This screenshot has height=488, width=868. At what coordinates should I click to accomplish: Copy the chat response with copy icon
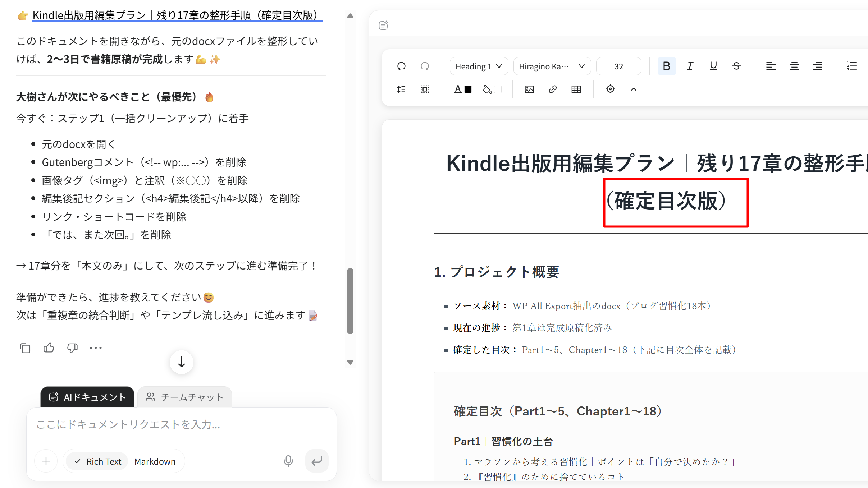point(25,348)
